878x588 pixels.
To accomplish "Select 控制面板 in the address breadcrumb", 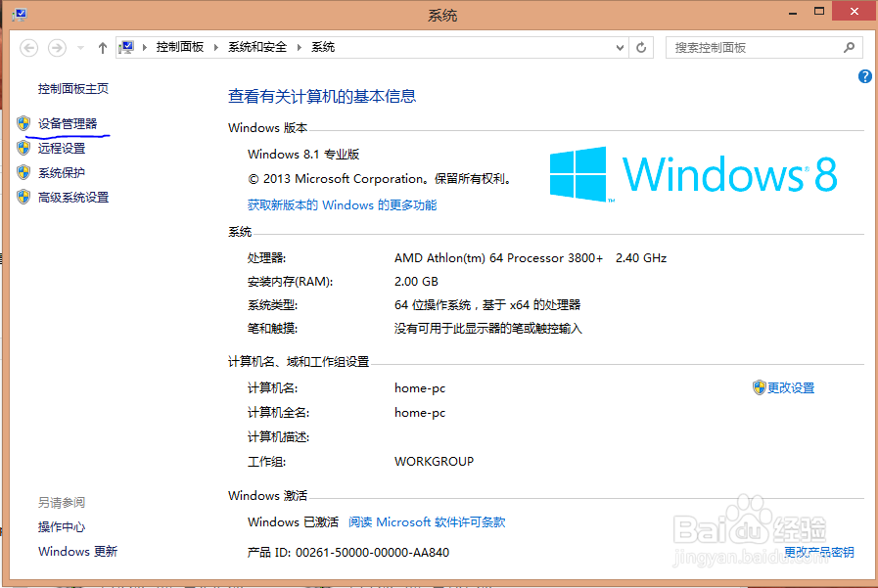I will click(x=180, y=47).
